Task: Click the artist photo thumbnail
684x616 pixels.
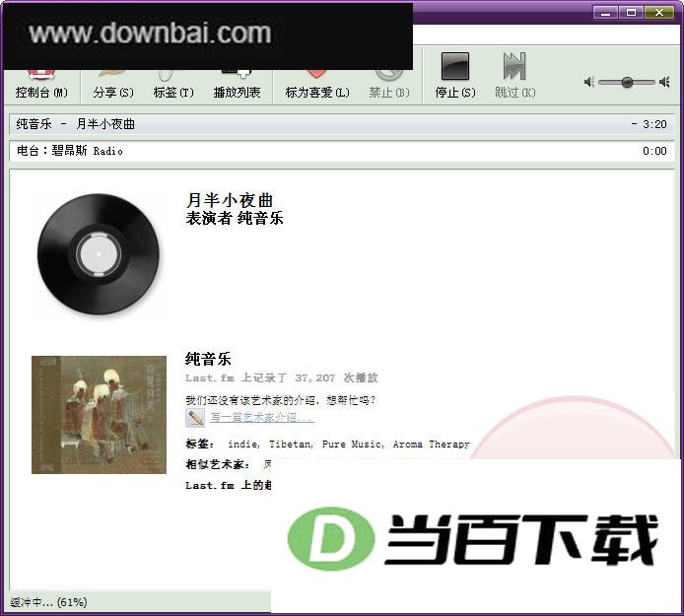Action: point(99,415)
